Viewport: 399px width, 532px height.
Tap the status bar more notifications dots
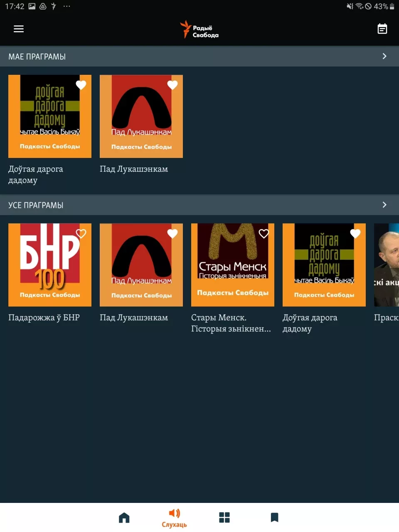click(x=66, y=6)
